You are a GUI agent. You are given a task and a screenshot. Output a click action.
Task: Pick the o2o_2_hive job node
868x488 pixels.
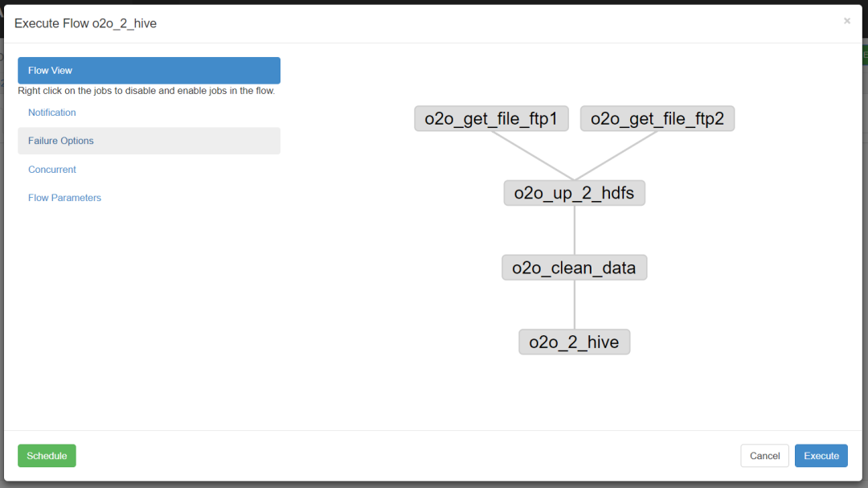[574, 342]
